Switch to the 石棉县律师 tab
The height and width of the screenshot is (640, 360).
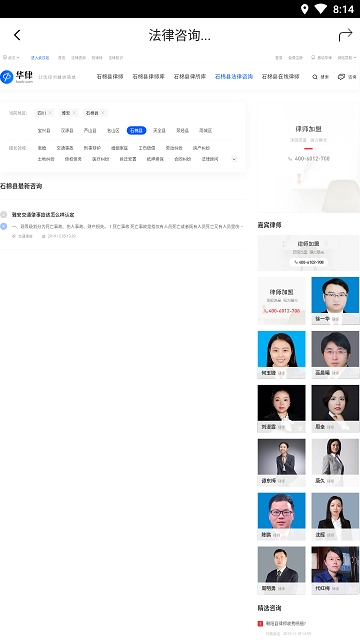[110, 76]
